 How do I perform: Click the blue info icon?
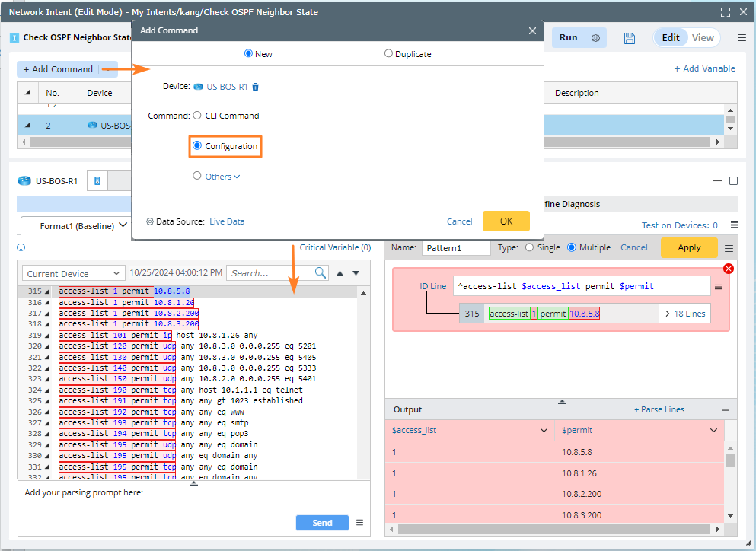pos(21,247)
